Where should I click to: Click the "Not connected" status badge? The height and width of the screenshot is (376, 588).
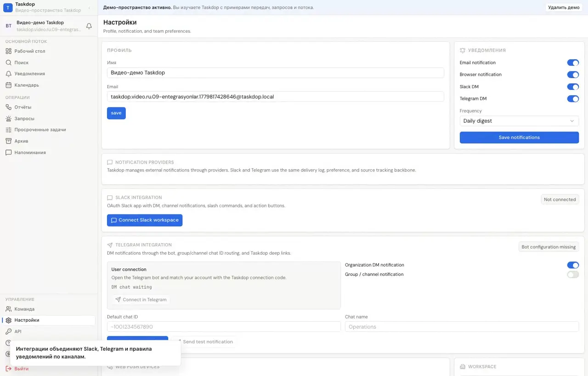point(560,199)
